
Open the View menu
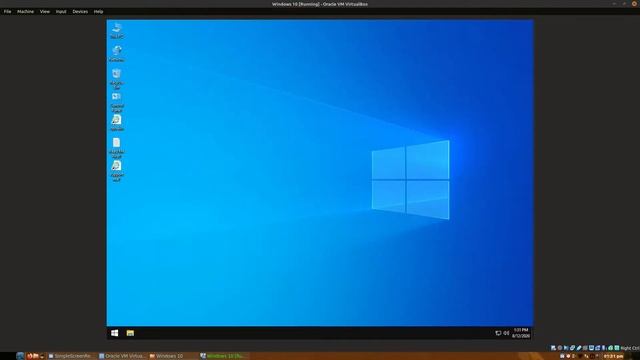point(44,11)
